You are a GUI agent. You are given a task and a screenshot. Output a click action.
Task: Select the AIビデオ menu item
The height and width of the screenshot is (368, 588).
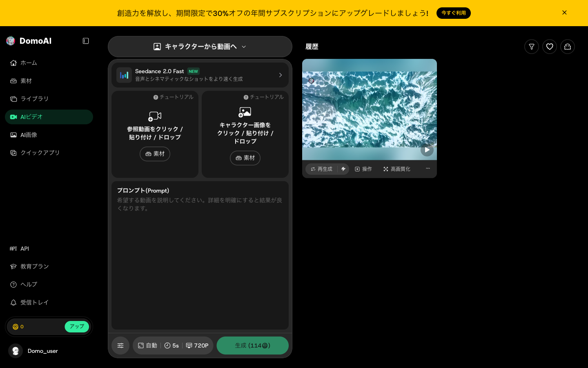click(49, 117)
